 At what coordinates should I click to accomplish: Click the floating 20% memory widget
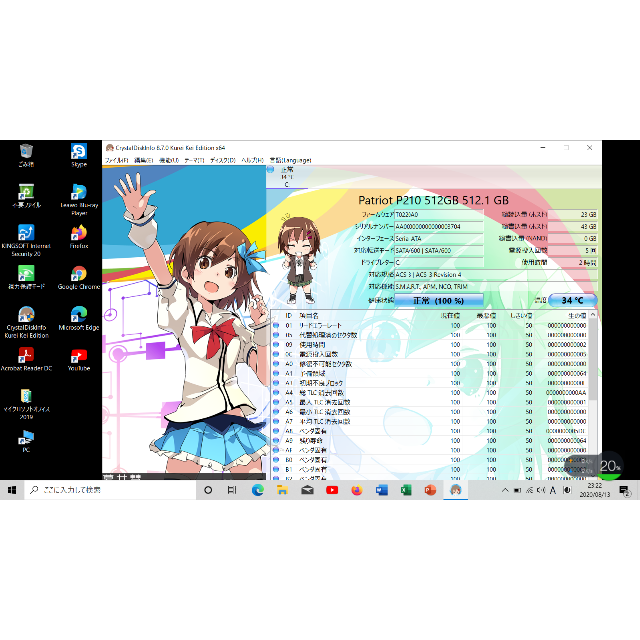pos(609,466)
